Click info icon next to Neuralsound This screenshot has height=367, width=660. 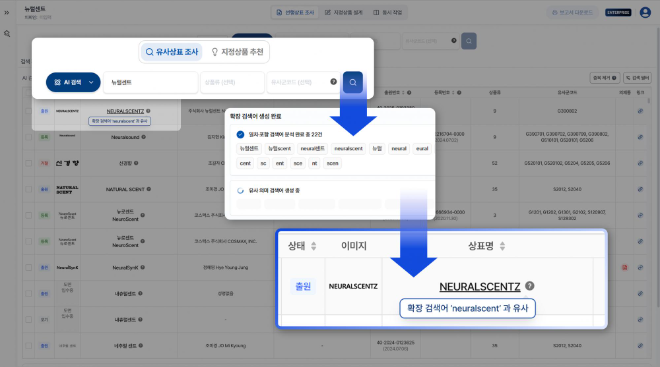coord(144,137)
